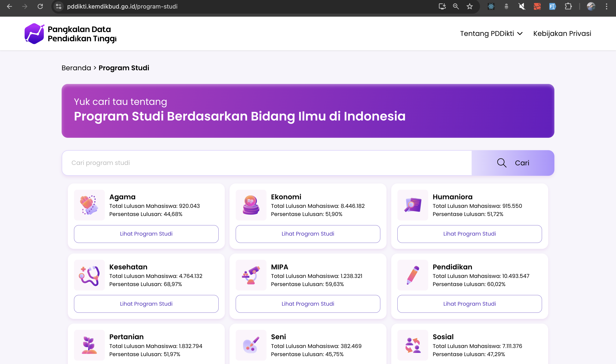This screenshot has height=364, width=616.
Task: Click the Agama card heading
Action: coord(122,197)
